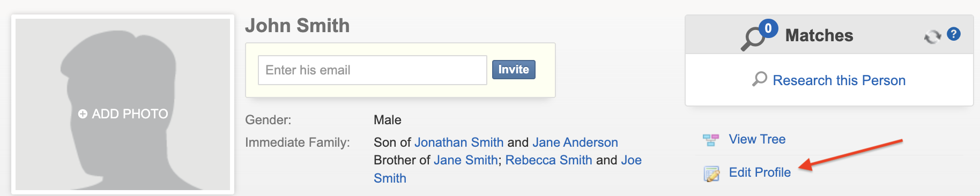Open the View Tree link
Image resolution: width=980 pixels, height=196 pixels.
tap(757, 139)
